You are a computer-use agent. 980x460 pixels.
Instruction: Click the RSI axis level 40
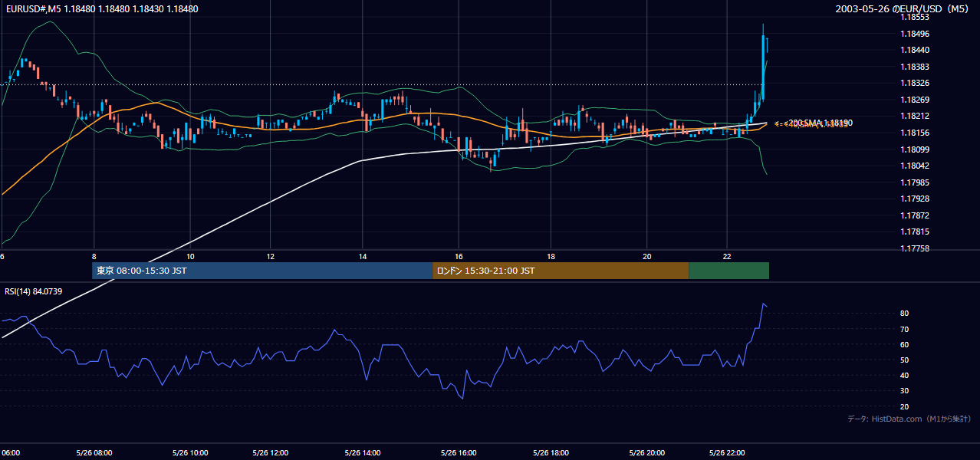click(904, 375)
